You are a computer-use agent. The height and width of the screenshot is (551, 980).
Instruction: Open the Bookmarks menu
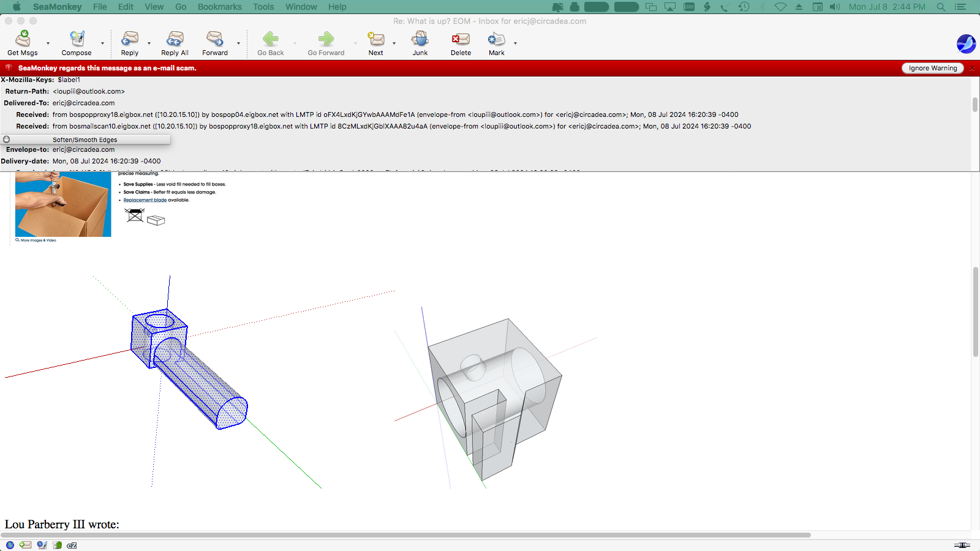point(219,7)
